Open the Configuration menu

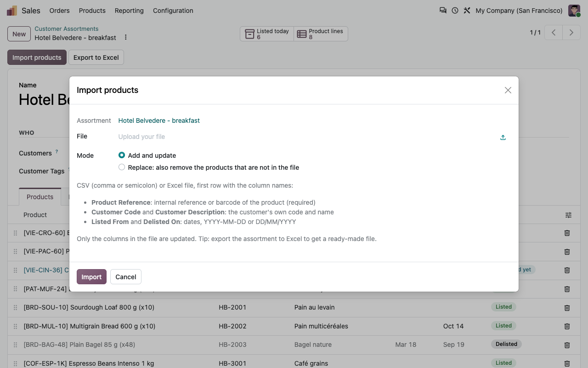173,11
